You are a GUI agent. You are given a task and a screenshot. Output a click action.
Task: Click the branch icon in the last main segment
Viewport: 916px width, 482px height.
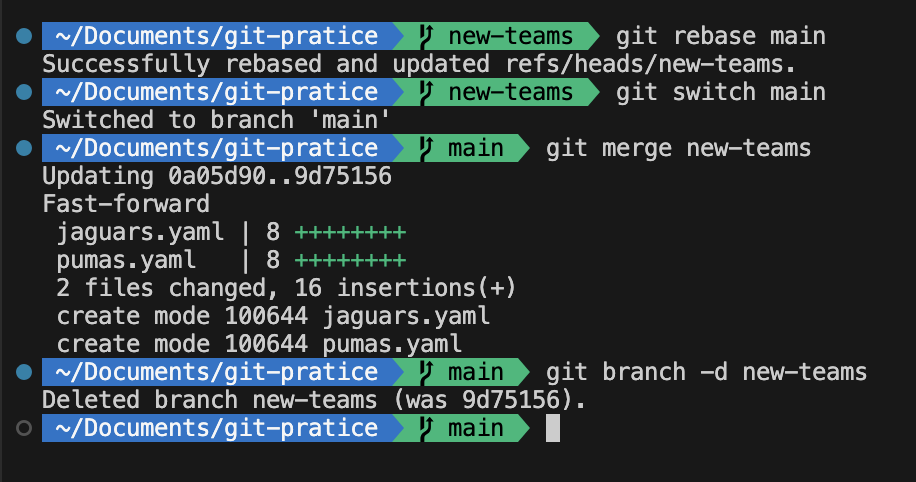[426, 428]
